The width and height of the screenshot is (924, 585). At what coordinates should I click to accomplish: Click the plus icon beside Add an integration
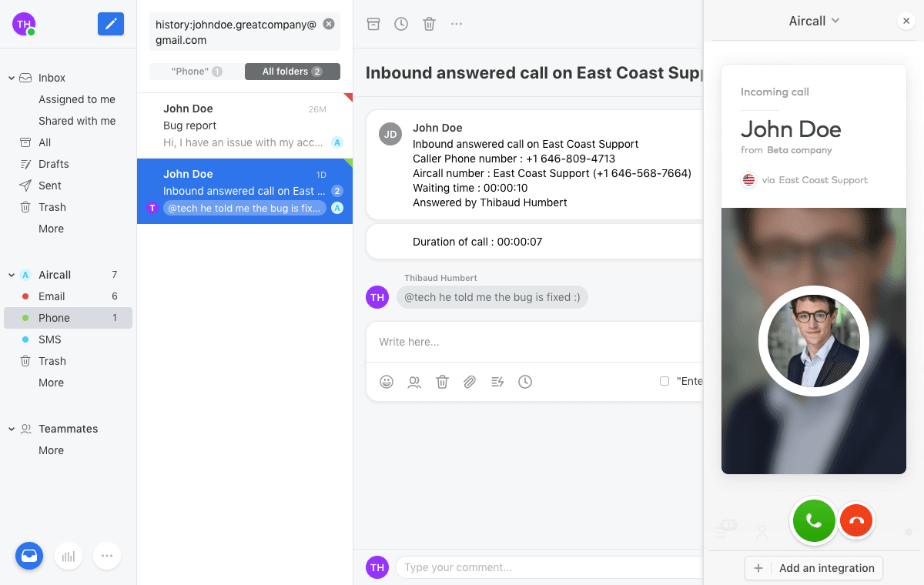point(758,568)
